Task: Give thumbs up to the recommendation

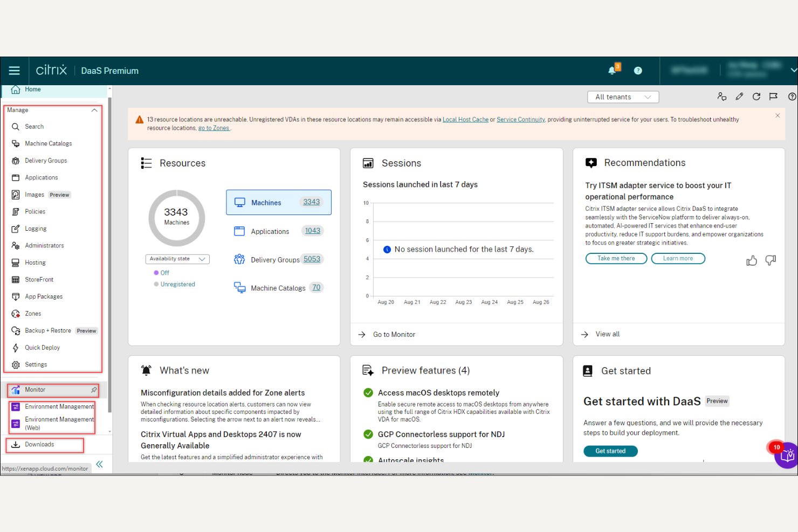Action: tap(752, 261)
